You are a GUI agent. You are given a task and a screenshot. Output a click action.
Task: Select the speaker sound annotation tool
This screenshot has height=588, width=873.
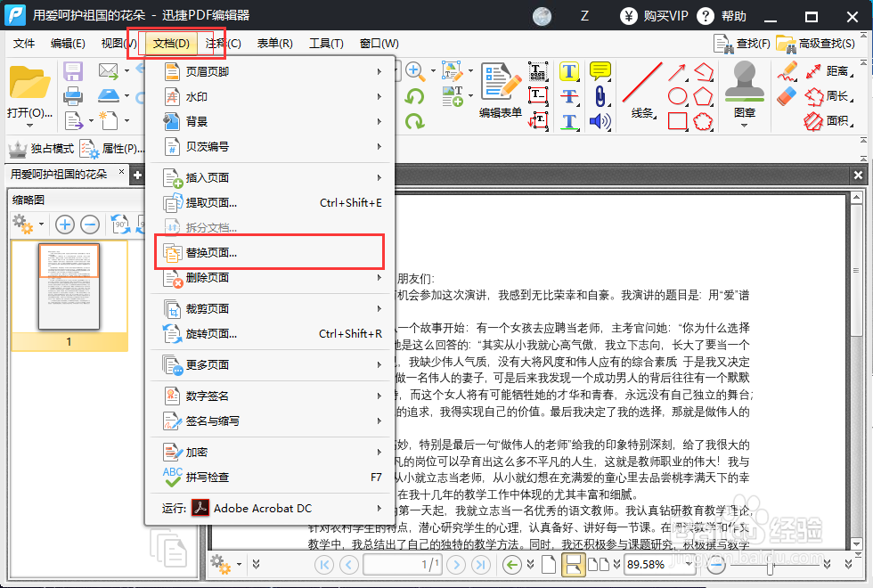600,121
